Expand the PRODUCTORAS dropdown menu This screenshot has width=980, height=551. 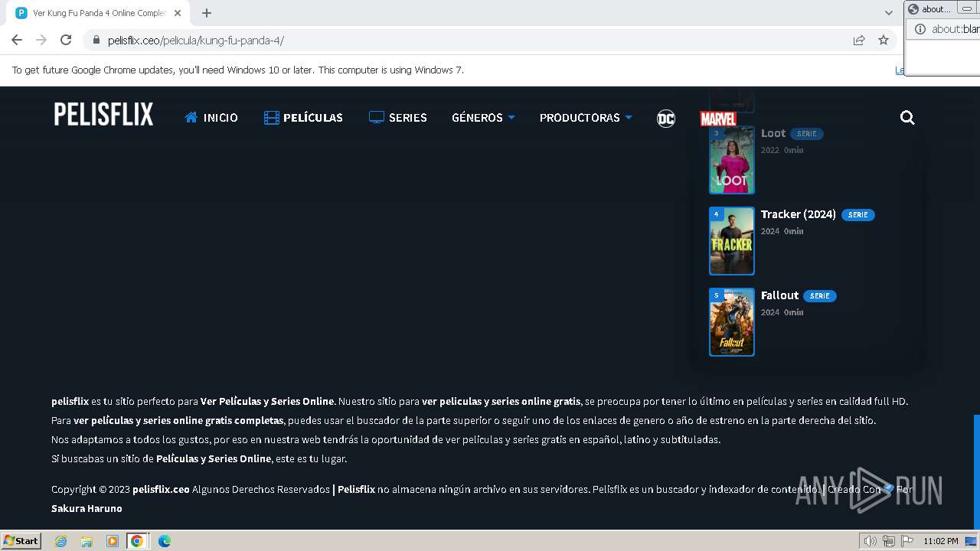[x=586, y=117]
